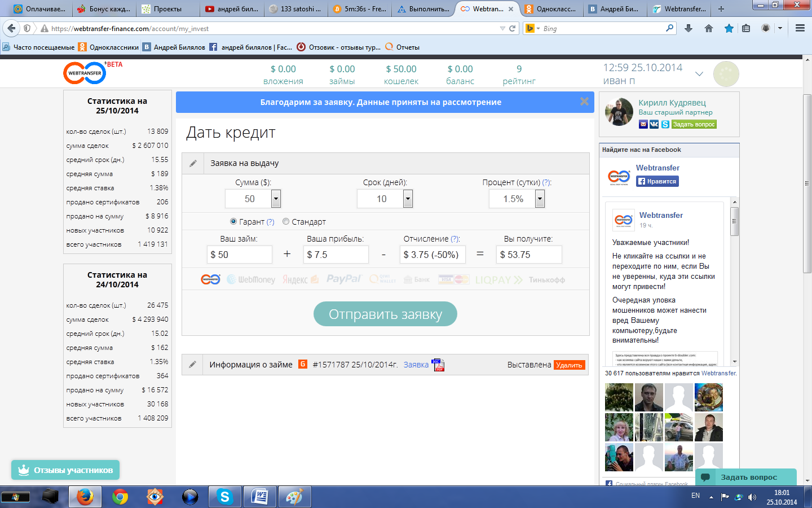Select the Webtransfer payment system logo
The width and height of the screenshot is (812, 508).
click(x=211, y=279)
